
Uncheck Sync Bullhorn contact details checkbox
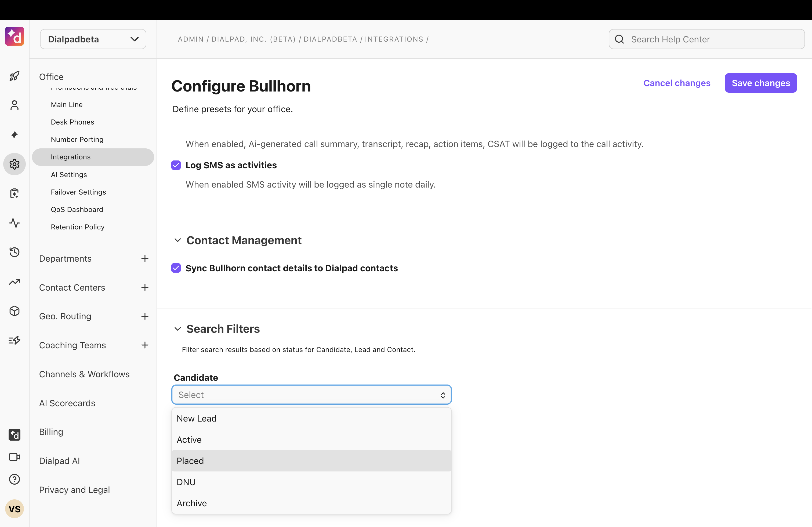176,268
